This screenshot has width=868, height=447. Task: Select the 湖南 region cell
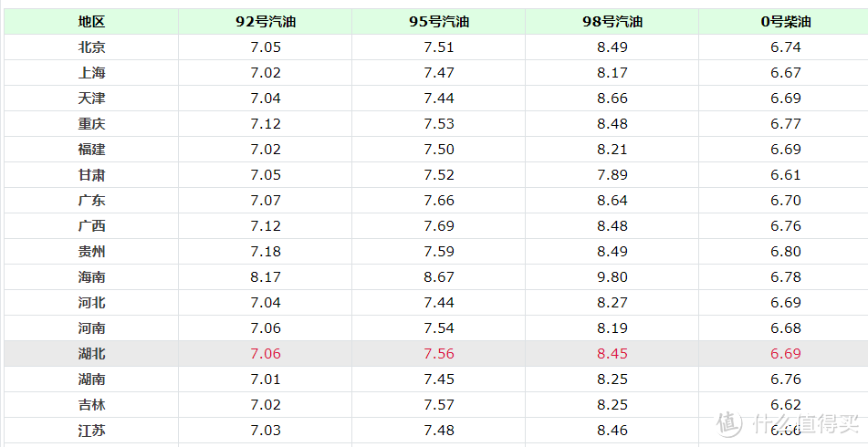[x=91, y=379]
